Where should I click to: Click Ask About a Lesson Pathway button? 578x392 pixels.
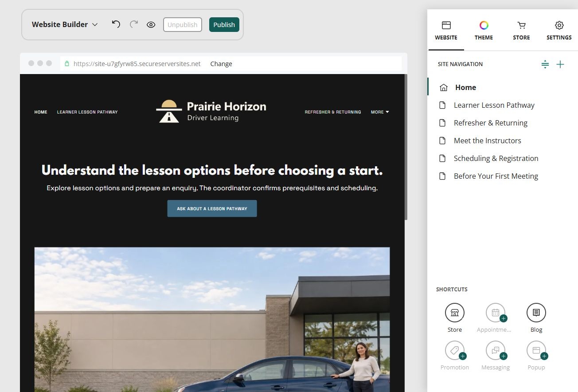pyautogui.click(x=212, y=208)
